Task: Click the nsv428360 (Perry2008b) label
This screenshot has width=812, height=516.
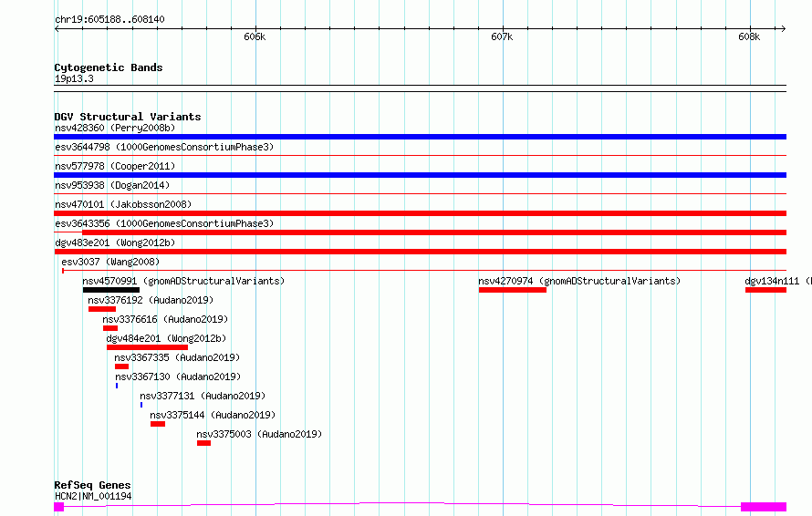Action: (x=115, y=128)
